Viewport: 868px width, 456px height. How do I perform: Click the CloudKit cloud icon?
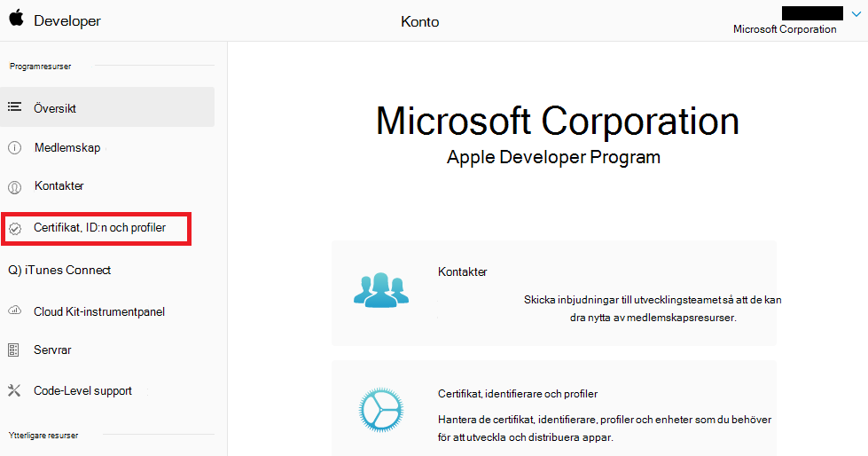coord(14,311)
